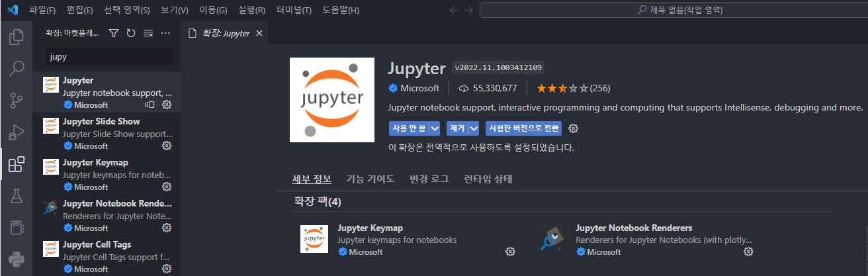868x276 pixels.
Task: Go forward with the right arrow
Action: click(468, 10)
